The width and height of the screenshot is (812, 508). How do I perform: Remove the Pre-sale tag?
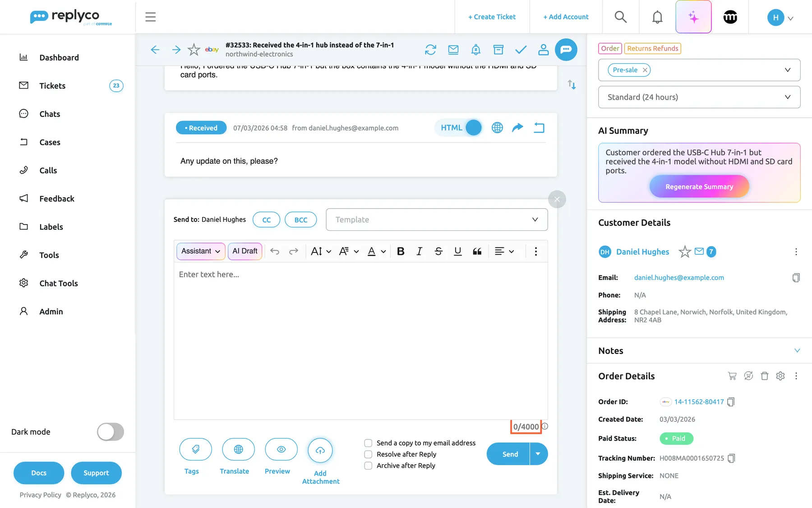point(645,70)
